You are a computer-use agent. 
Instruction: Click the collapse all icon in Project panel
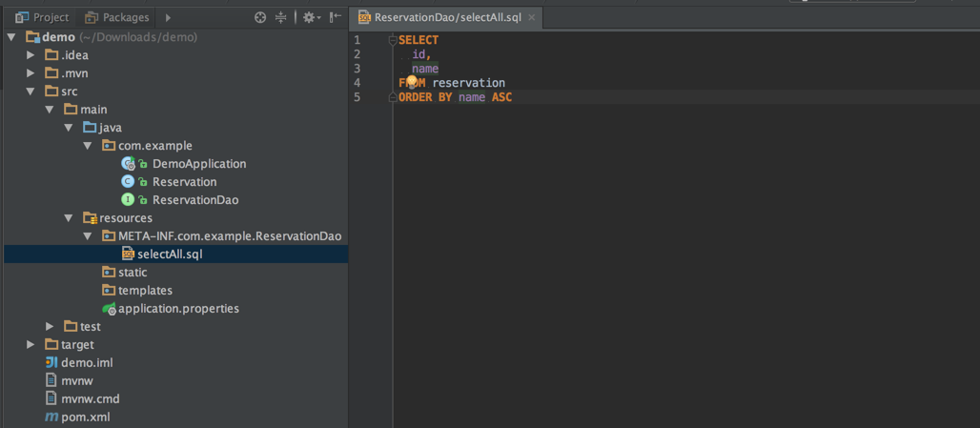(x=281, y=17)
